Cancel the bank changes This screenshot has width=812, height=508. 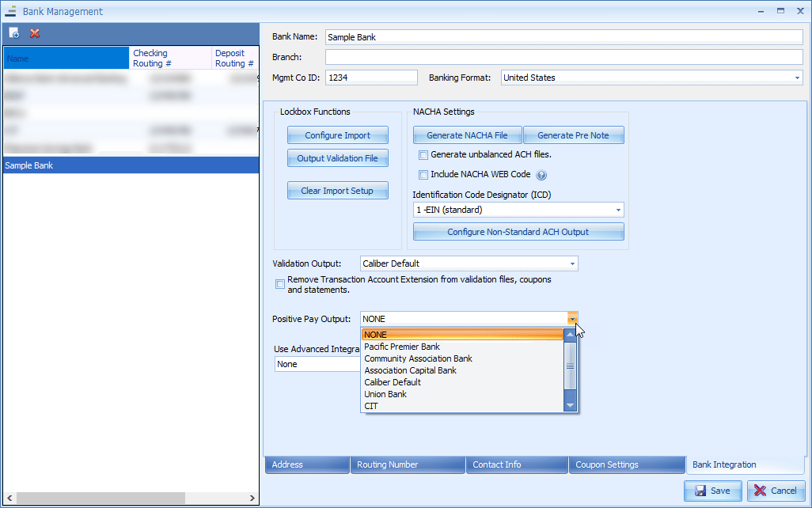point(776,491)
